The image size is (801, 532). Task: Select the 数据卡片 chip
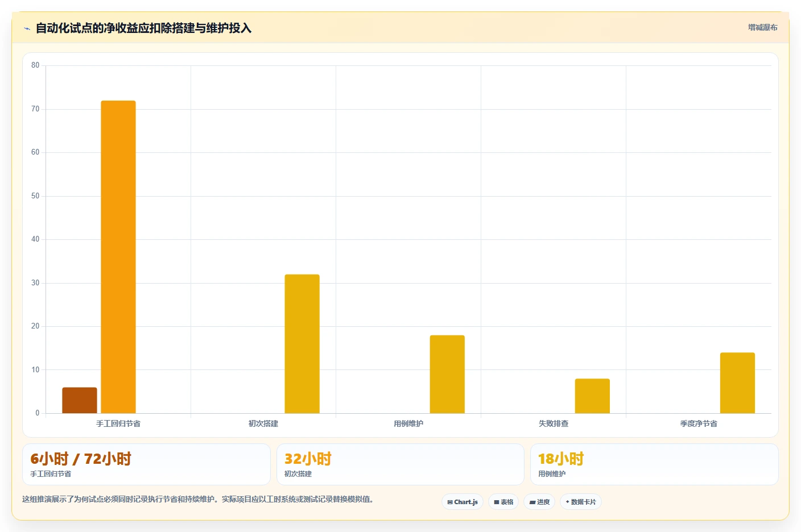coord(581,502)
